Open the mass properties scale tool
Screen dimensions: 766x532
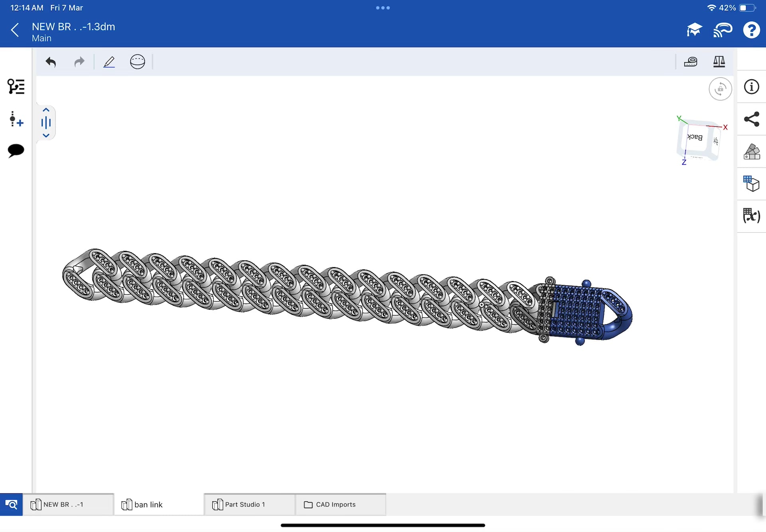(x=719, y=62)
